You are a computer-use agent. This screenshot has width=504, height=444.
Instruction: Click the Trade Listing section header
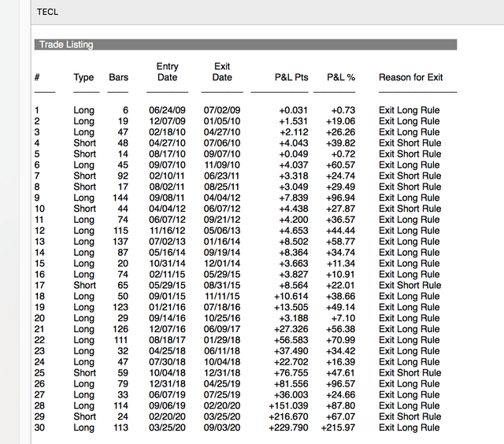click(246, 44)
